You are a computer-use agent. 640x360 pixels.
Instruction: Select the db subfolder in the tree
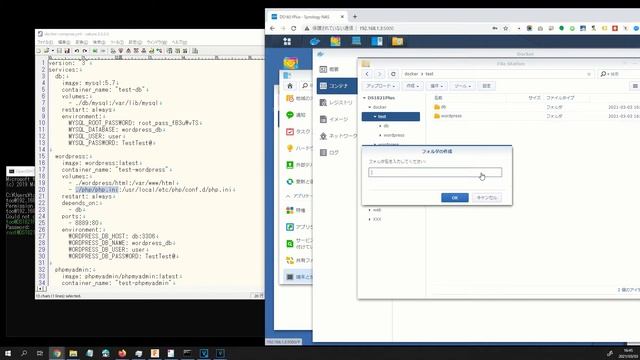(386, 126)
